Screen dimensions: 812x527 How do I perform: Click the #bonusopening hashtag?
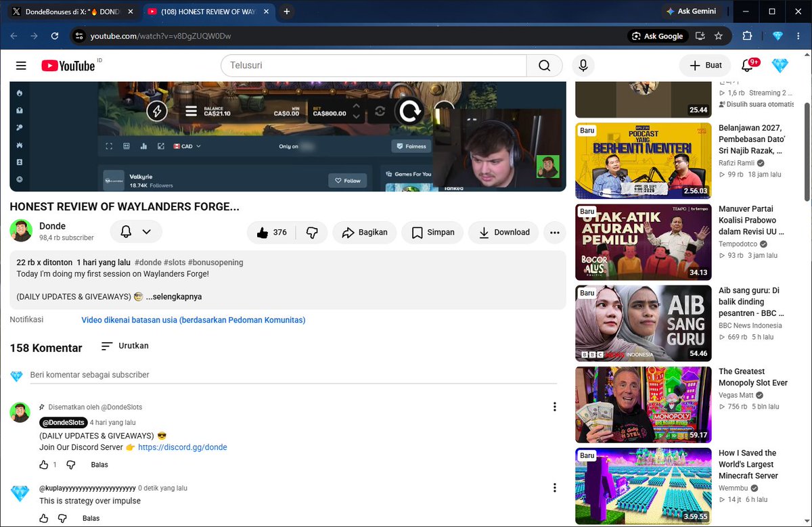[x=215, y=262]
